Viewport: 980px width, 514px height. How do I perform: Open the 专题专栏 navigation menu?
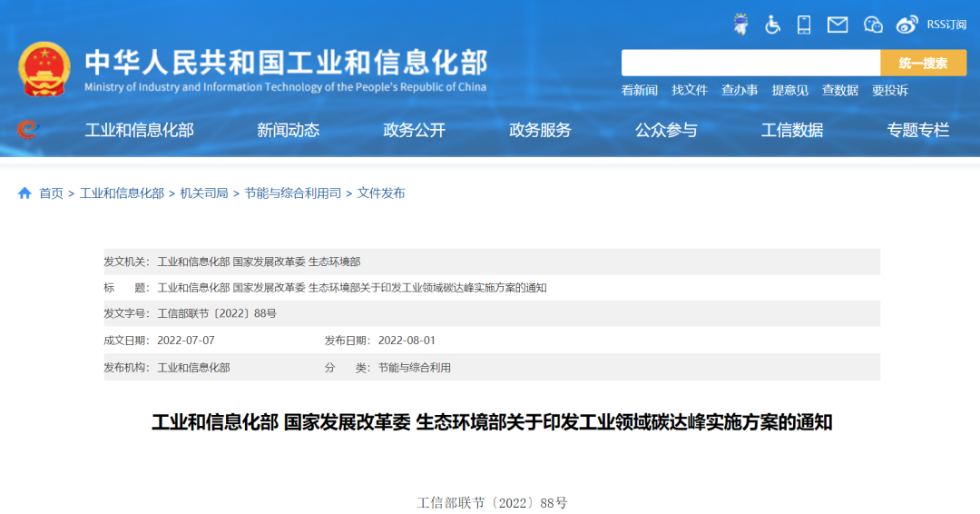[918, 130]
